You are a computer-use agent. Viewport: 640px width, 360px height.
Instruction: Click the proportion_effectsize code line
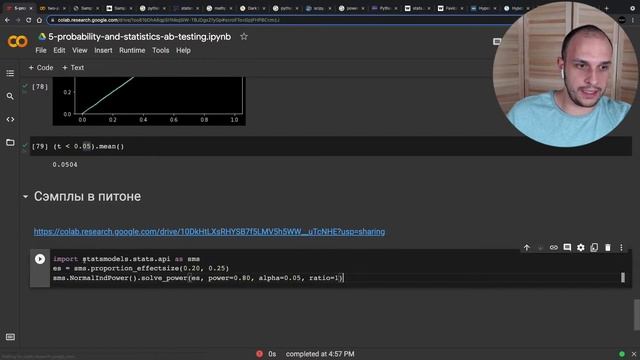[x=141, y=268]
